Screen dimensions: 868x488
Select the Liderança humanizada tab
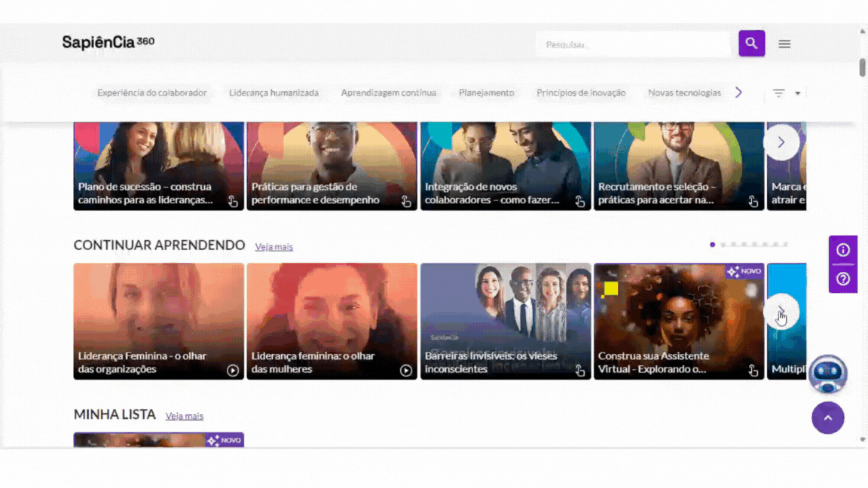point(274,93)
